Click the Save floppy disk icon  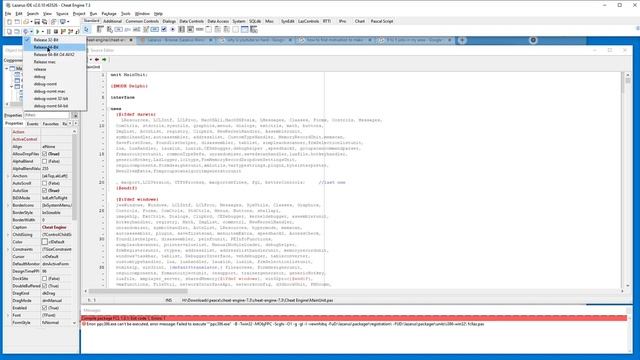coord(37,22)
